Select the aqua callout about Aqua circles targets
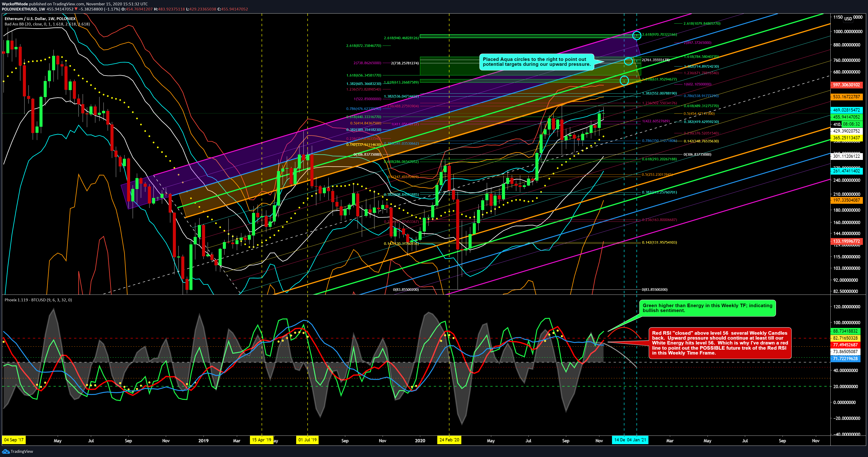 pyautogui.click(x=537, y=62)
